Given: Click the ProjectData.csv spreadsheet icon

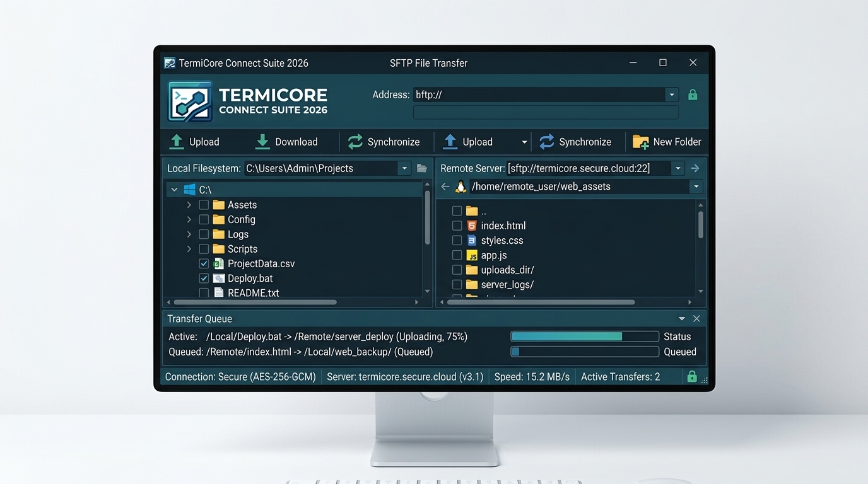Looking at the screenshot, I should (x=219, y=263).
